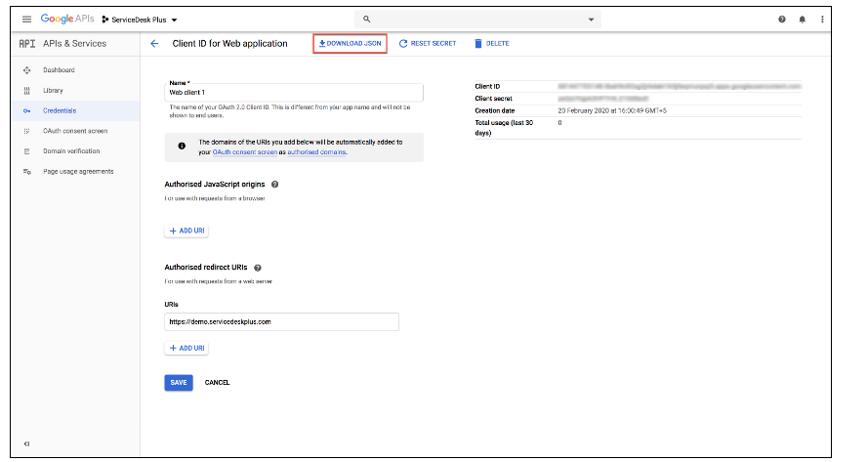Click the back arrow next to Client ID

click(x=154, y=44)
